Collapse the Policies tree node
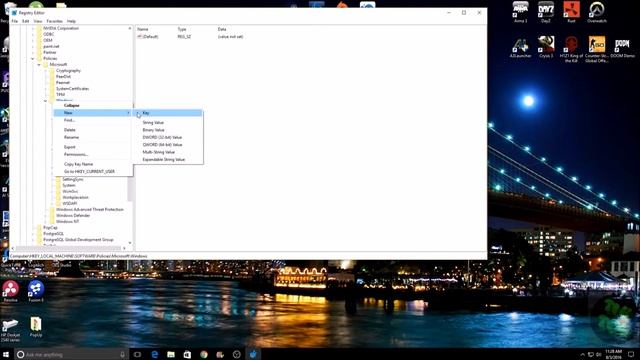 coord(33,59)
